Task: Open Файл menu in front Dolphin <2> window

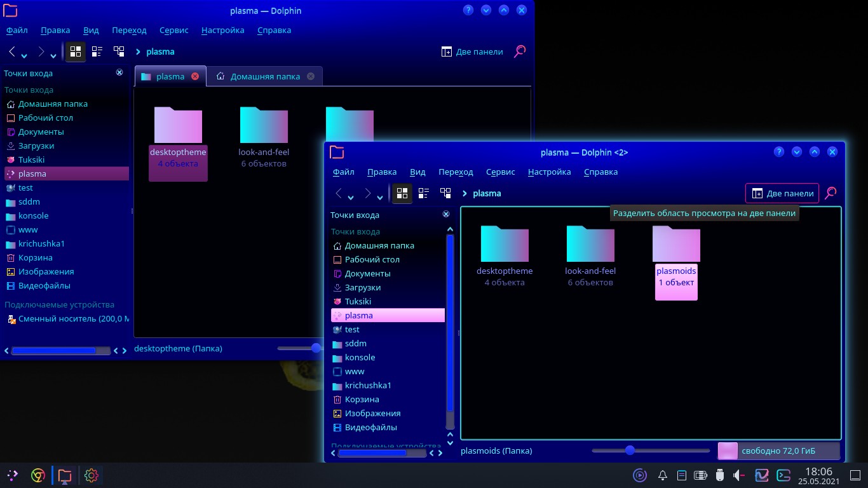Action: 344,172
